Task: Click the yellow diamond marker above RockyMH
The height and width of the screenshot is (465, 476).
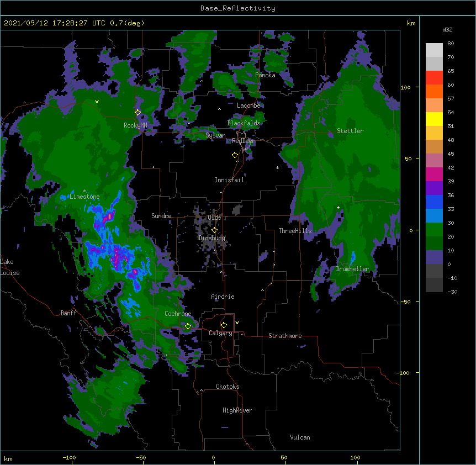Action: (x=137, y=112)
